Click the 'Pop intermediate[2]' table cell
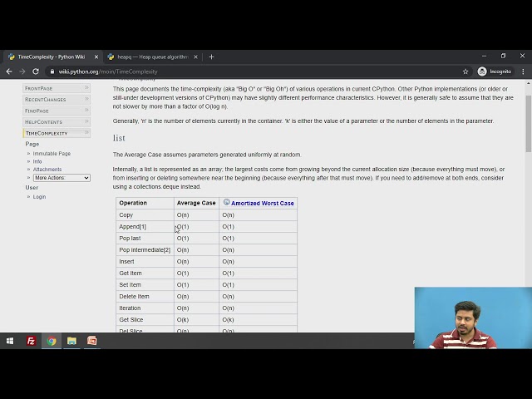The width and height of the screenshot is (532, 399). (145, 250)
